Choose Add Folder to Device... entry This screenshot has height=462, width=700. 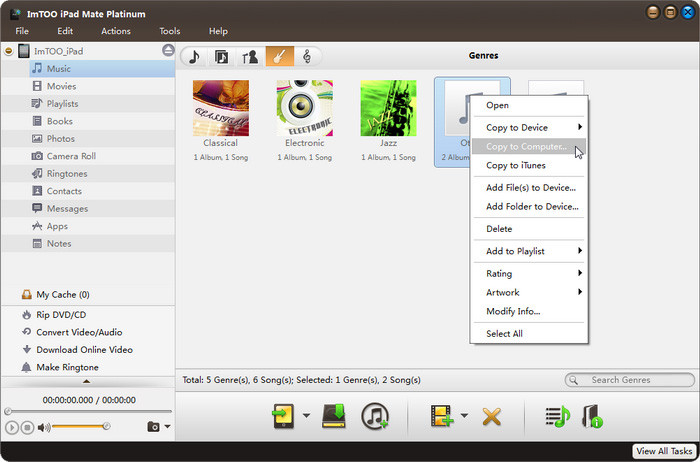529,207
